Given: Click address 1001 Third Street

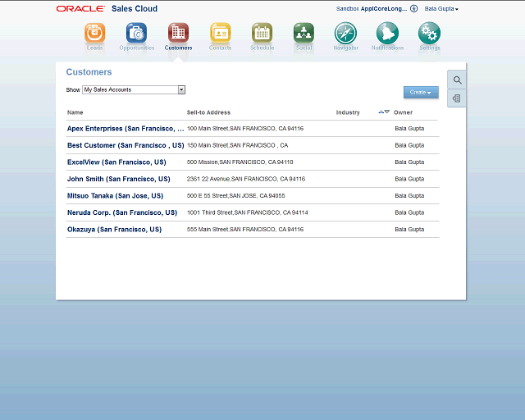Looking at the screenshot, I should [x=248, y=212].
